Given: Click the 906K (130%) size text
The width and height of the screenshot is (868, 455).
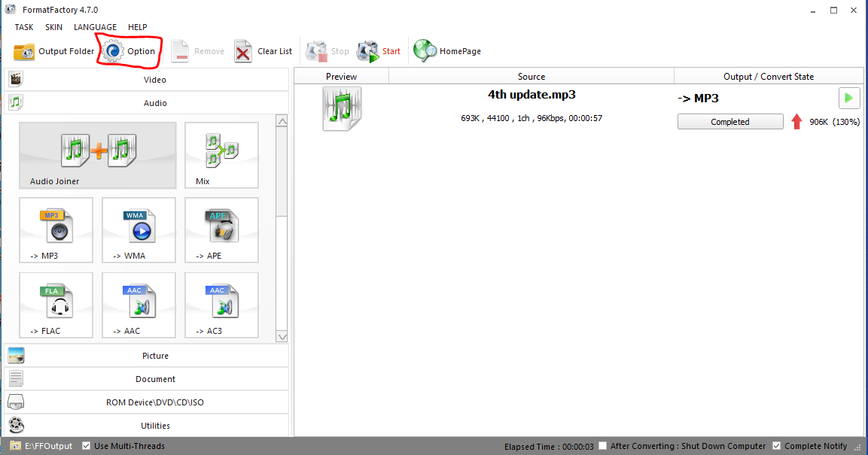Looking at the screenshot, I should pos(834,122).
